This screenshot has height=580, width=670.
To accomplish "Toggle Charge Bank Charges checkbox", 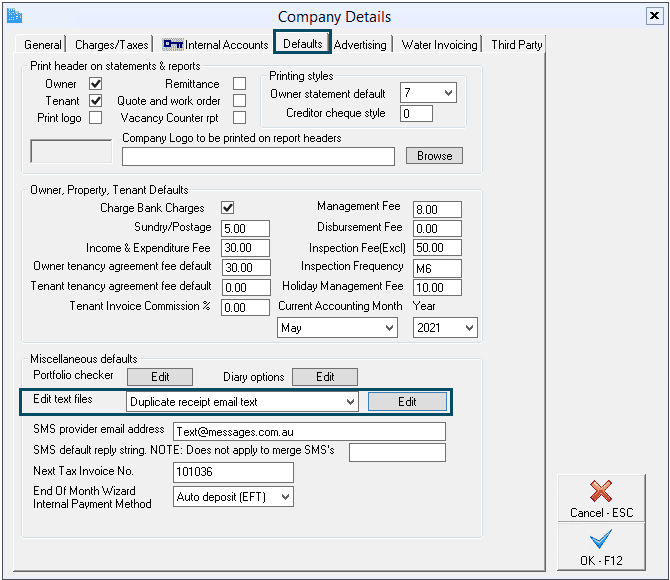I will pos(227,208).
